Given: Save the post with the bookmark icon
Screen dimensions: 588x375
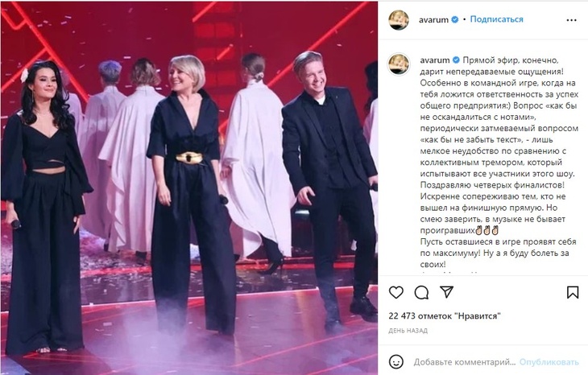Looking at the screenshot, I should point(573,292).
